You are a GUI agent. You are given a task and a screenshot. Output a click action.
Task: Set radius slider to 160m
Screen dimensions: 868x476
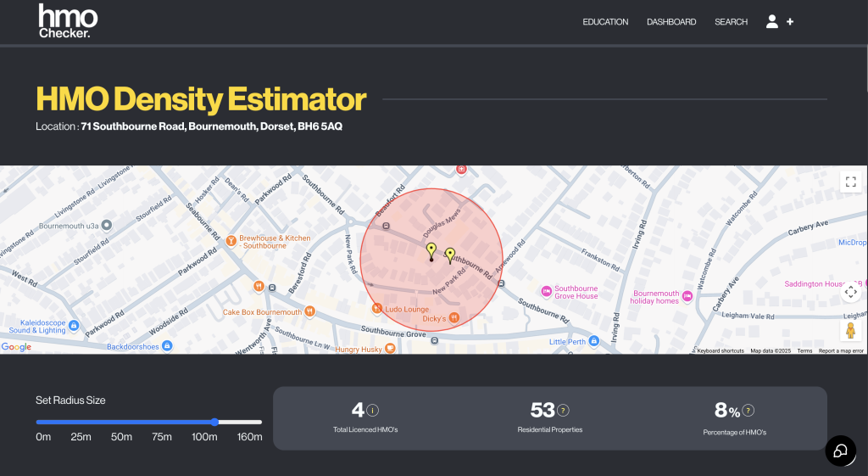point(249,437)
